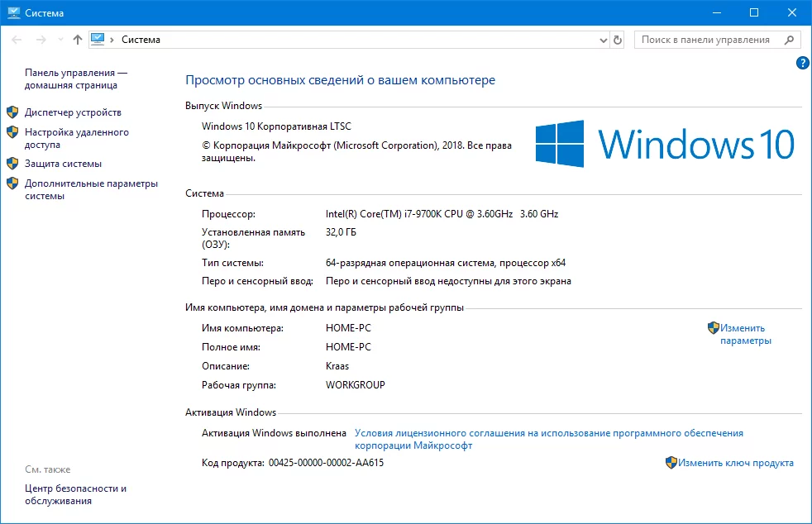Open "Диспетчер устройств" from the sidebar
The height and width of the screenshot is (524, 812).
click(x=73, y=112)
